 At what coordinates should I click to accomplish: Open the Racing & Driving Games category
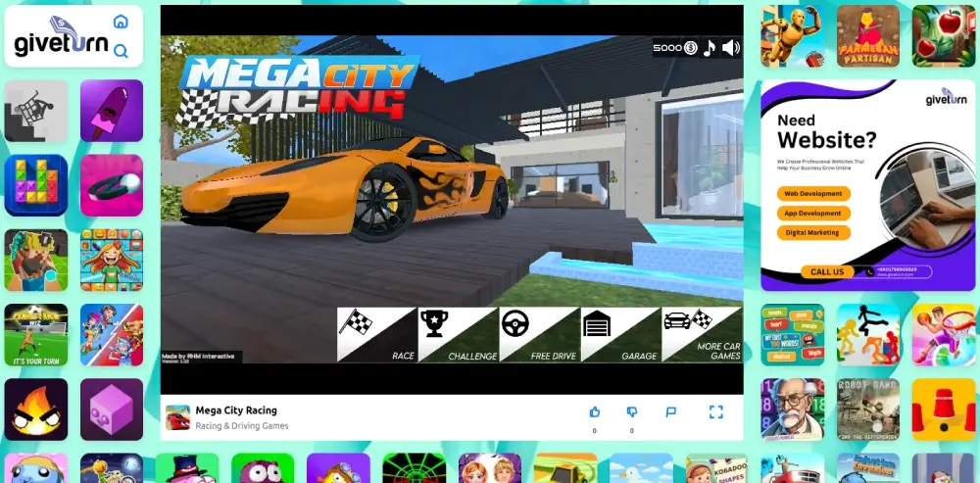242,426
